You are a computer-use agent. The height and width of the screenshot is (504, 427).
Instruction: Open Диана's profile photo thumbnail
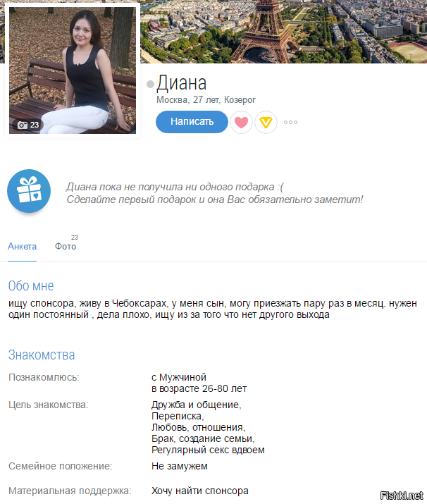coord(73,70)
